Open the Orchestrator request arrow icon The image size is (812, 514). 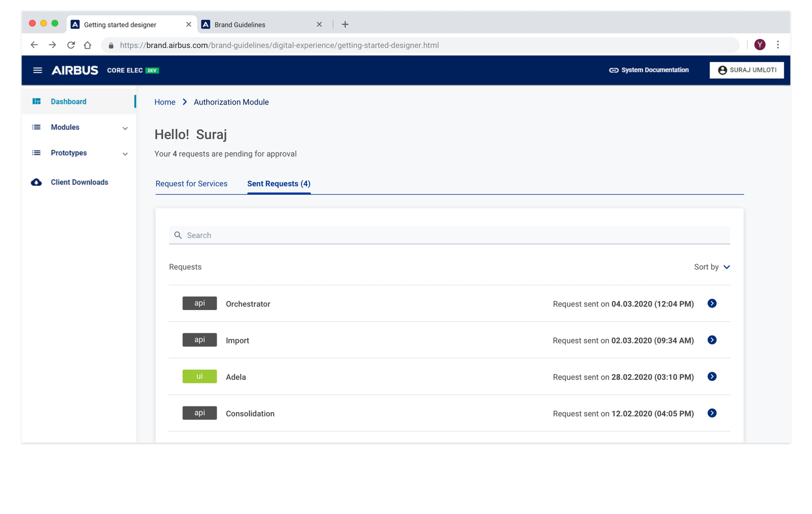pyautogui.click(x=712, y=303)
